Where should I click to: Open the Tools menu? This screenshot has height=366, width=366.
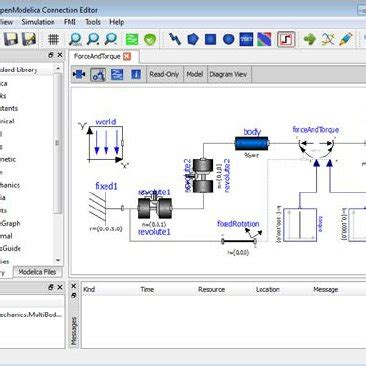(x=93, y=22)
